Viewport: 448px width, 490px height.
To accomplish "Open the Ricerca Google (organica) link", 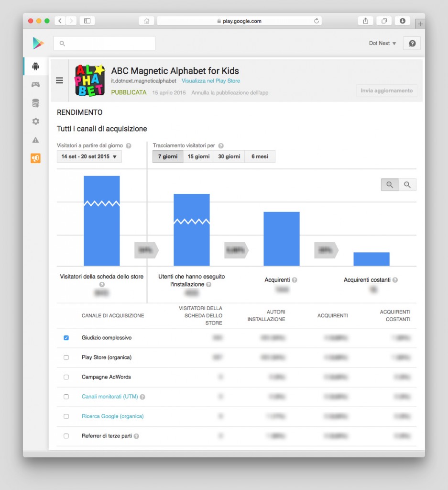I will (x=113, y=416).
